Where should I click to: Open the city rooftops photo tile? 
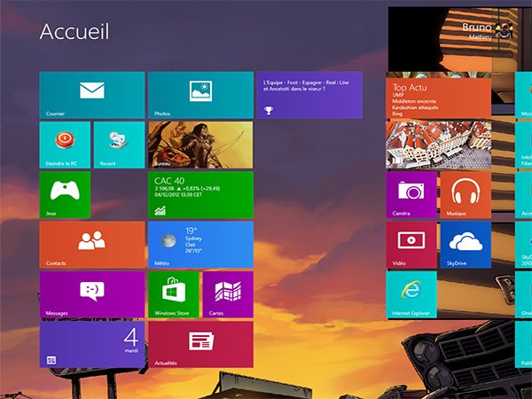tap(438, 145)
